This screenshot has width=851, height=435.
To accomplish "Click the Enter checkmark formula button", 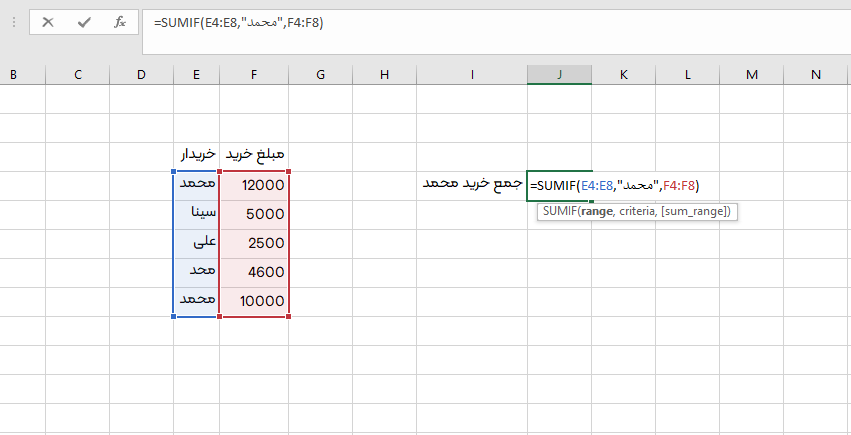I will (x=84, y=22).
